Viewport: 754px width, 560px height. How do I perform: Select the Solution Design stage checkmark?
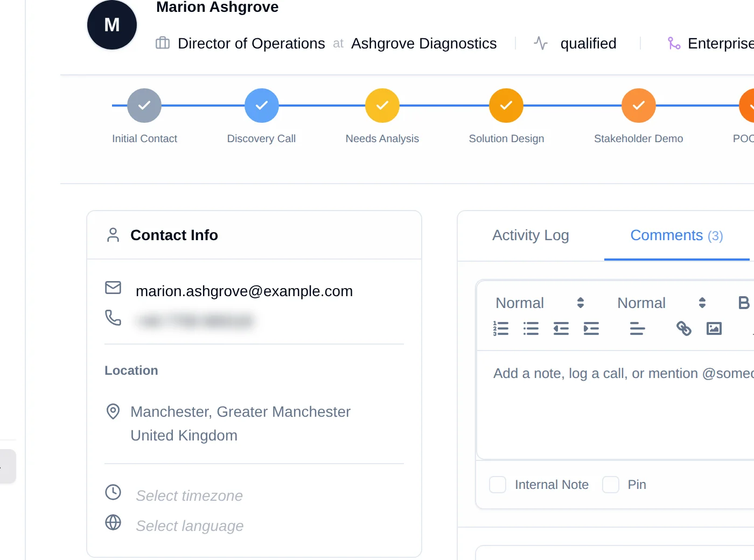pos(506,106)
